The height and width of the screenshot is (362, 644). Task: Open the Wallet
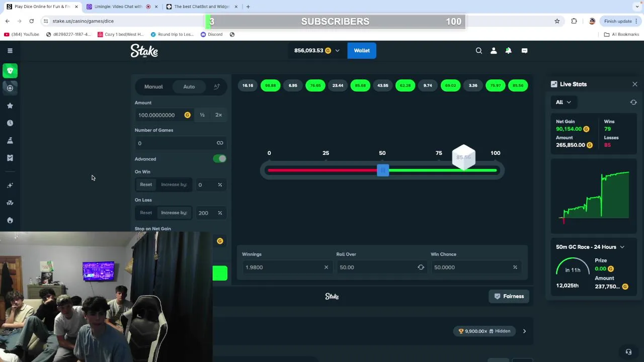[x=362, y=50]
